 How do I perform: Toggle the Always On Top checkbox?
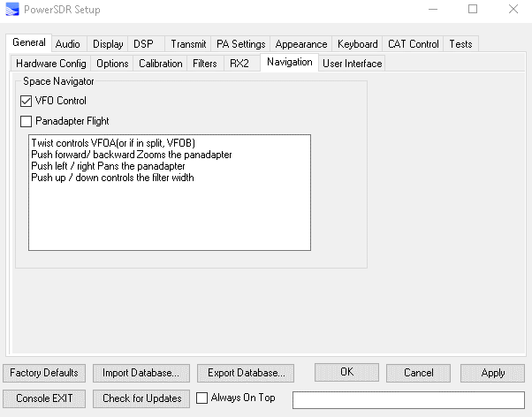tap(201, 398)
